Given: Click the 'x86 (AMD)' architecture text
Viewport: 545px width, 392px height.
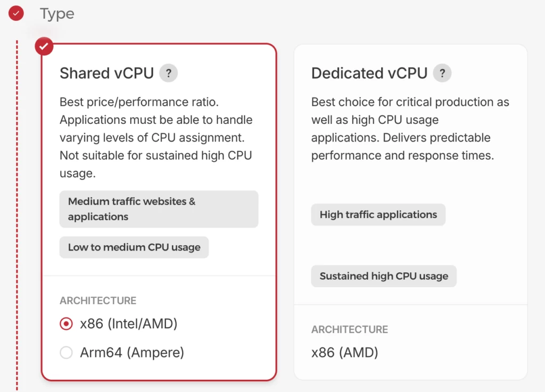Looking at the screenshot, I should [344, 353].
